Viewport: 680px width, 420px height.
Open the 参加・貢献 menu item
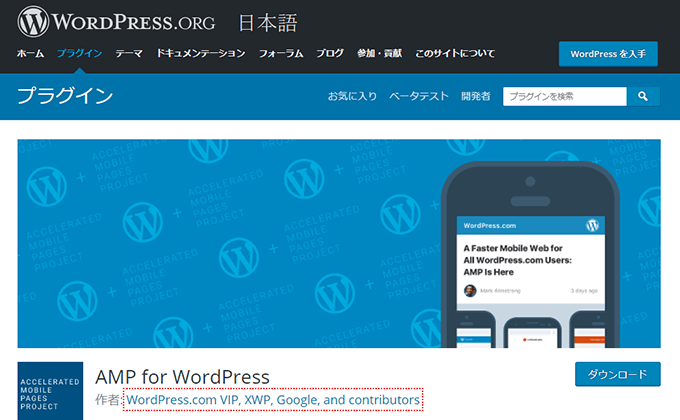(379, 53)
